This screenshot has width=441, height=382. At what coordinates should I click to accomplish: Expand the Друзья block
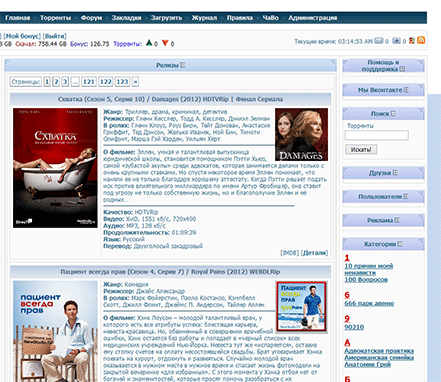click(395, 173)
